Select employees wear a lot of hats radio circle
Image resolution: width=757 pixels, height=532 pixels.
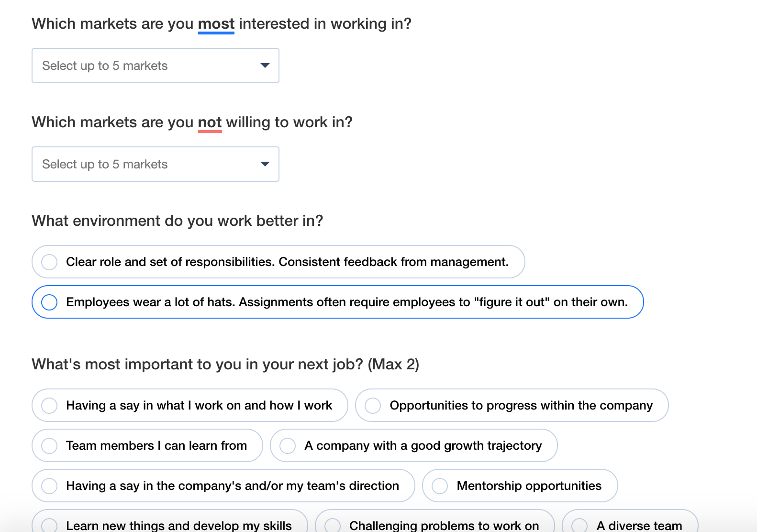pyautogui.click(x=49, y=302)
